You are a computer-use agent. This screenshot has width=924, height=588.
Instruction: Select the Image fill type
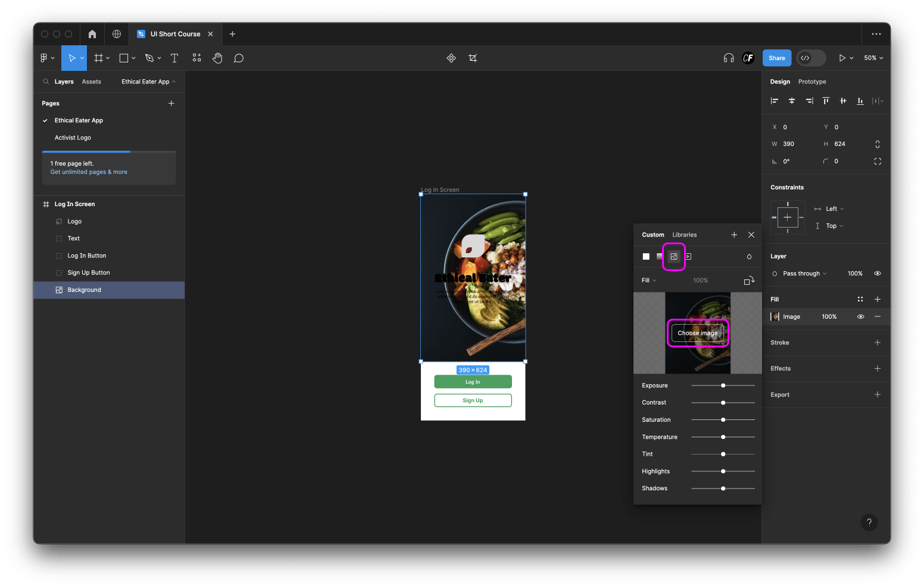coord(673,256)
